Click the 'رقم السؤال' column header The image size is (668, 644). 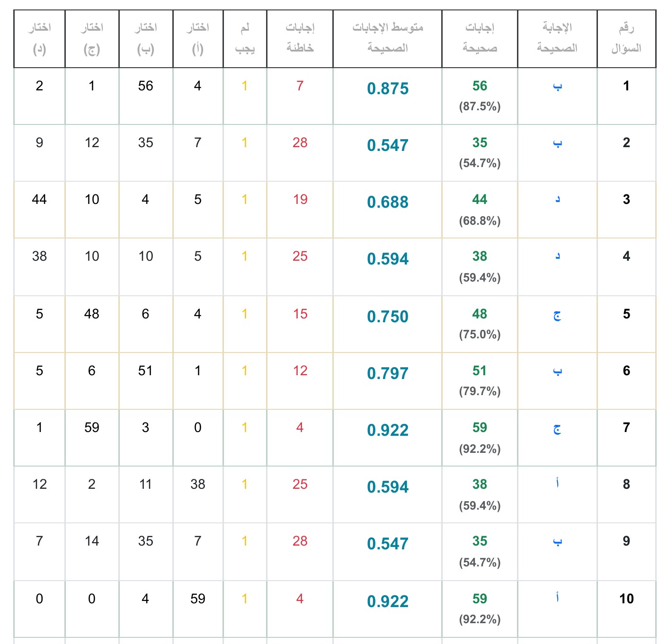coord(626,38)
